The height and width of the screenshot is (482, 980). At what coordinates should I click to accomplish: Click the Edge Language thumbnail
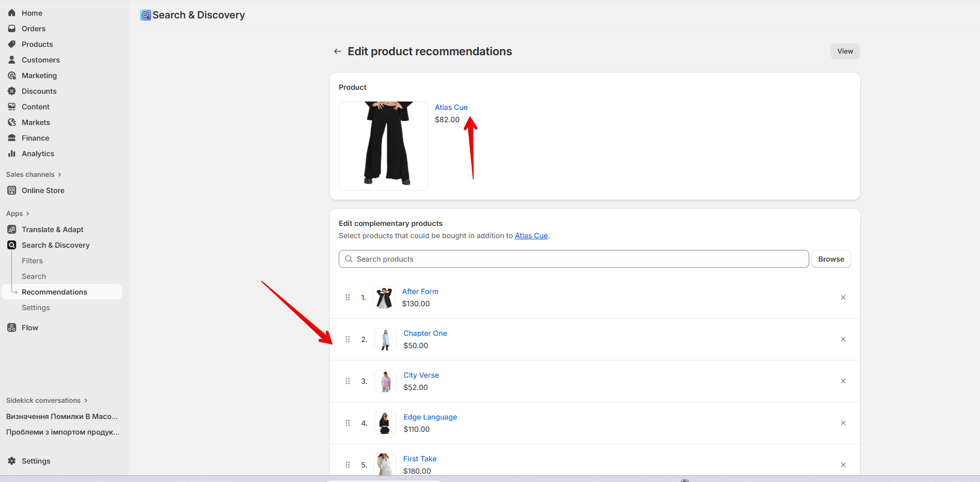click(385, 423)
